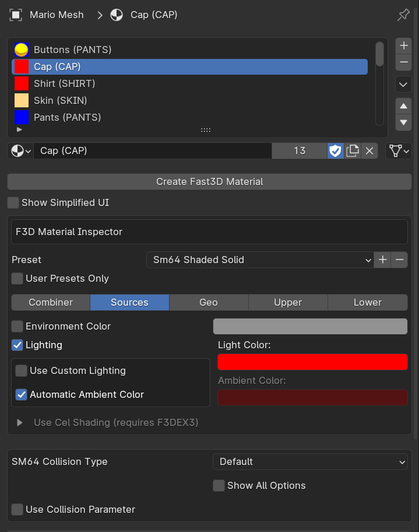
Task: Disable the Automatic Ambient Color checkbox
Action: tap(22, 394)
